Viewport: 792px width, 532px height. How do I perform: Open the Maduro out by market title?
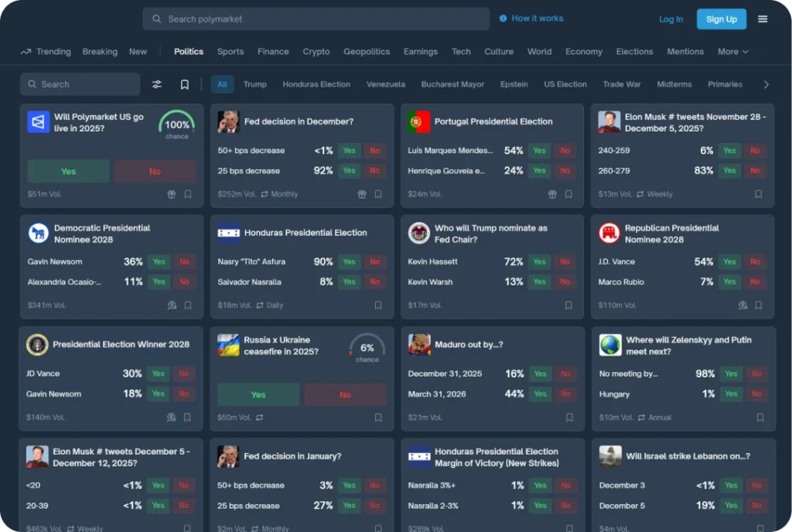(469, 345)
